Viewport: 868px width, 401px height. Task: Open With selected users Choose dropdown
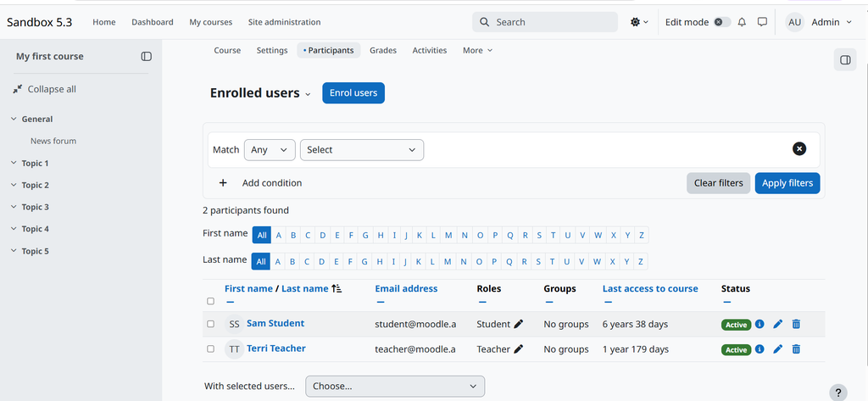[x=395, y=386]
